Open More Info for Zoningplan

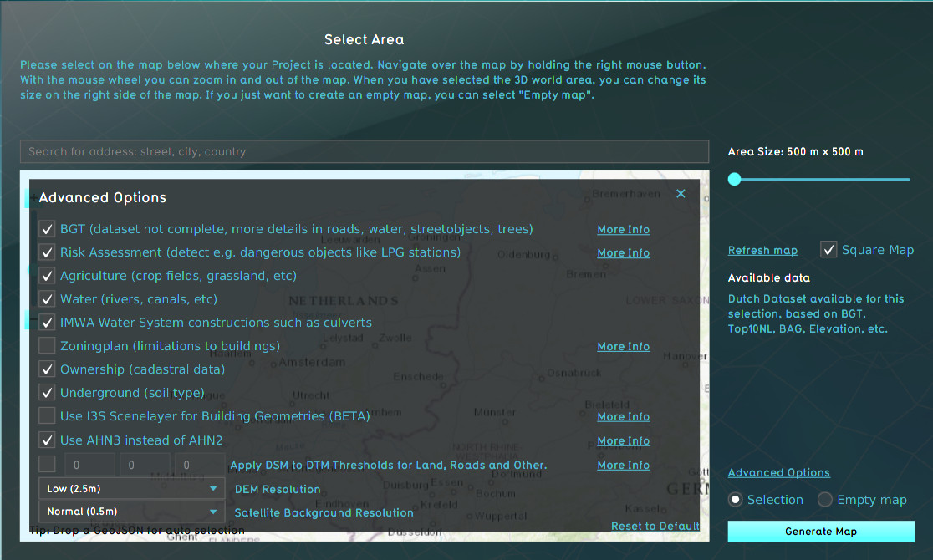tap(623, 346)
